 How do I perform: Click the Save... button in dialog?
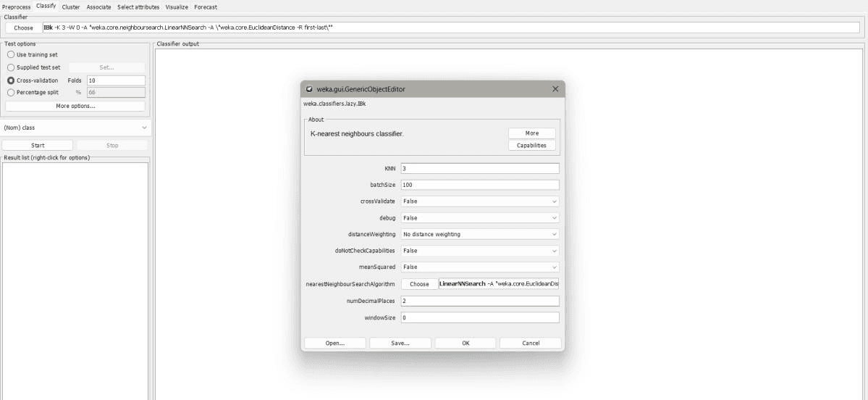click(400, 343)
